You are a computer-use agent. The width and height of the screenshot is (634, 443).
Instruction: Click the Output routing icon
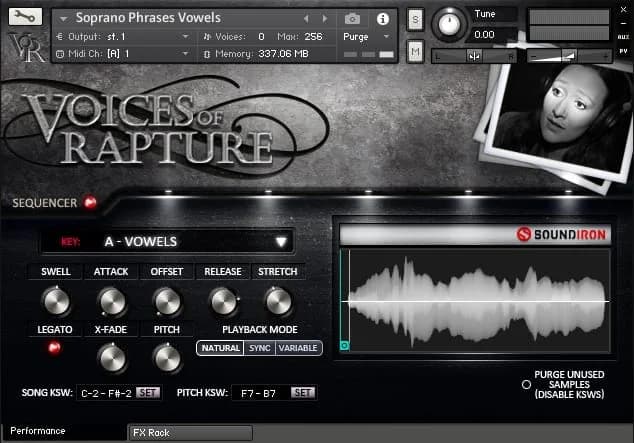(x=60, y=37)
